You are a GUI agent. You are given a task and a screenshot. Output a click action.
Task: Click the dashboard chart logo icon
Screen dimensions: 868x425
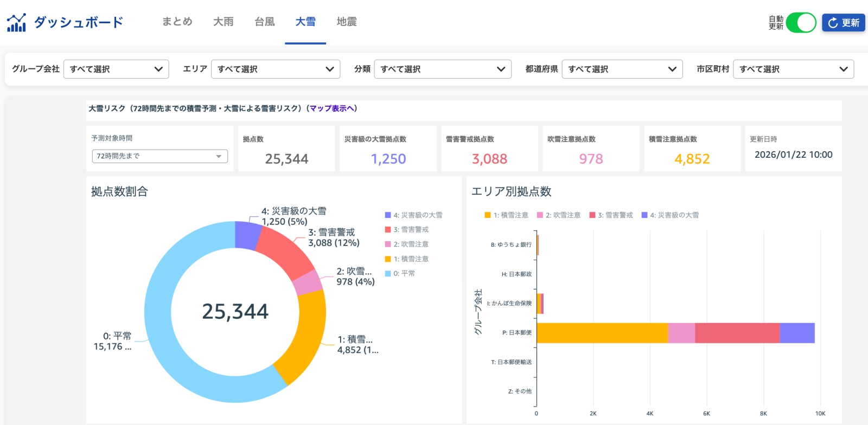coord(16,22)
